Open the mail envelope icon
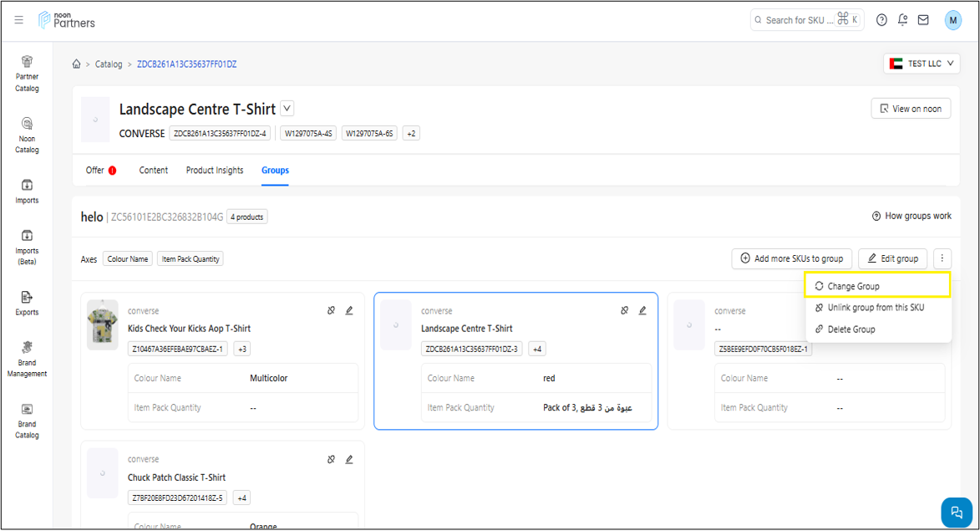The image size is (980, 531). [923, 20]
